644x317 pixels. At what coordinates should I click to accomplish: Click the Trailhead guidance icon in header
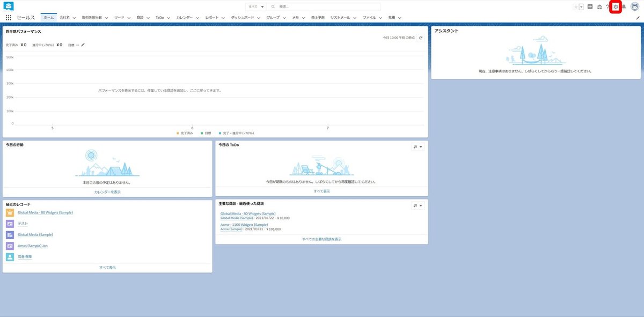click(x=599, y=7)
